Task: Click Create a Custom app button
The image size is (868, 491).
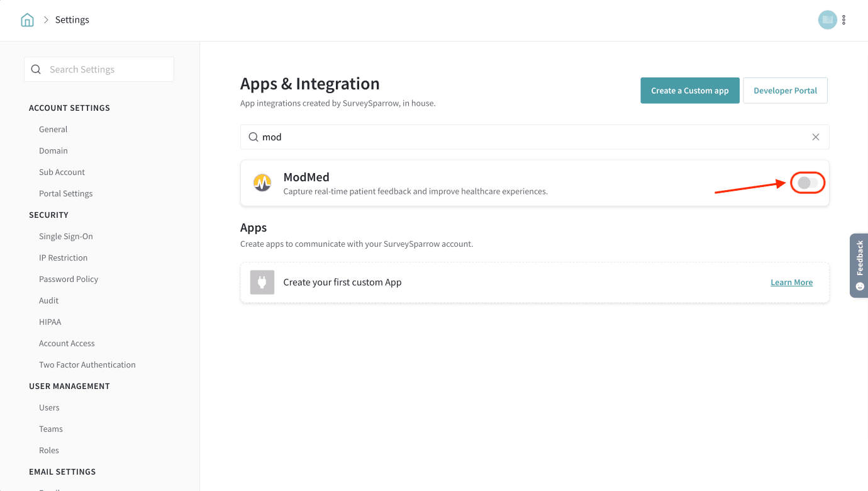Action: pyautogui.click(x=689, y=91)
